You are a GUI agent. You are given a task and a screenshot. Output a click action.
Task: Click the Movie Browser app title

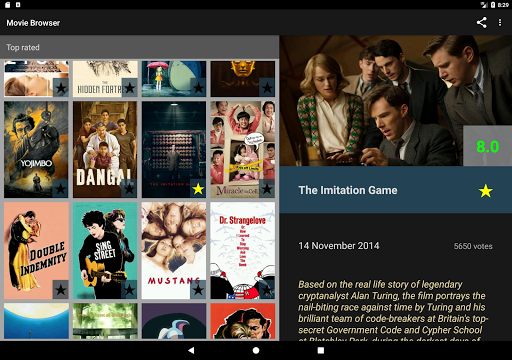(x=33, y=23)
